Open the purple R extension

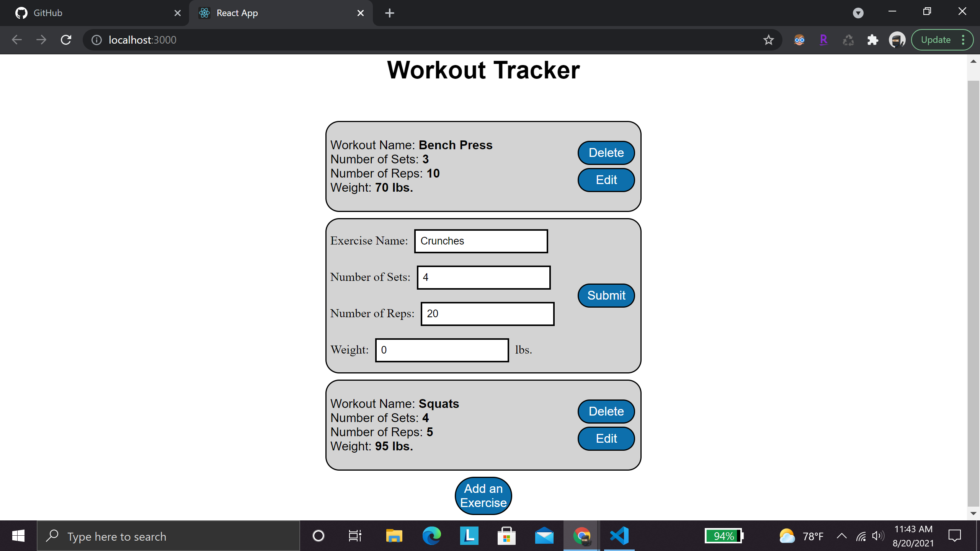point(823,40)
